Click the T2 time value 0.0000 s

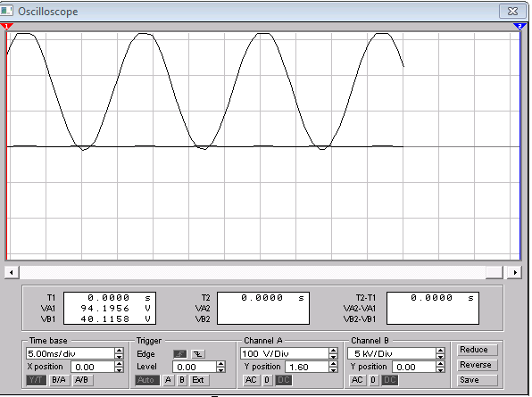pyautogui.click(x=272, y=298)
